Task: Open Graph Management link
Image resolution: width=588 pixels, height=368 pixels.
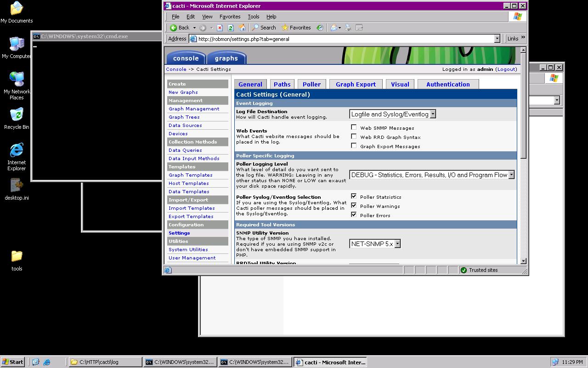Action: tap(194, 109)
